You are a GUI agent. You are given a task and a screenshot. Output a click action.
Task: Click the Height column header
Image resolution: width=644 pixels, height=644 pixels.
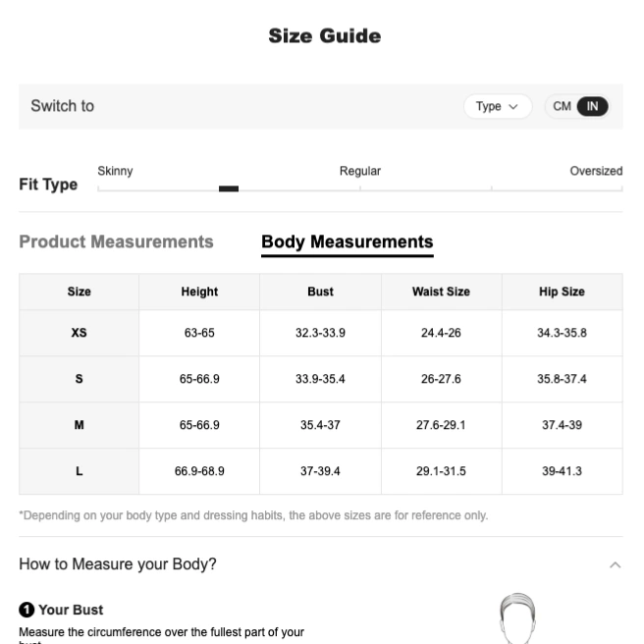199,292
